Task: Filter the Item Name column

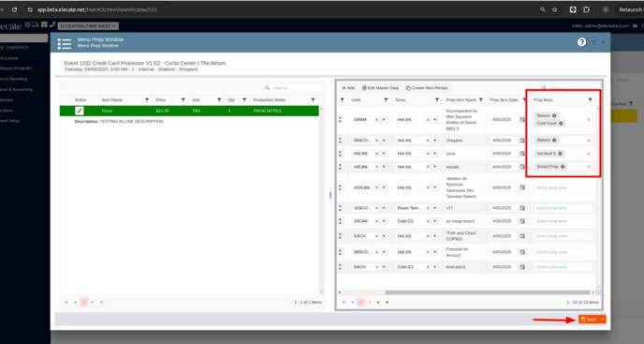Action: (147, 100)
